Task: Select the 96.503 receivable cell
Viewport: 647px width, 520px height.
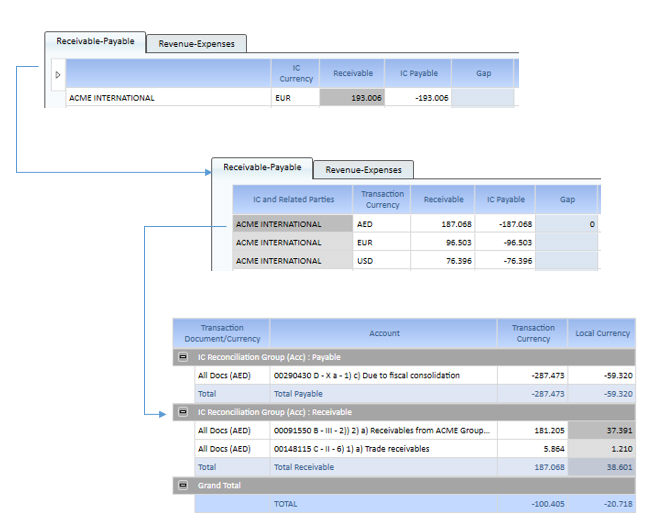Action: tap(443, 243)
